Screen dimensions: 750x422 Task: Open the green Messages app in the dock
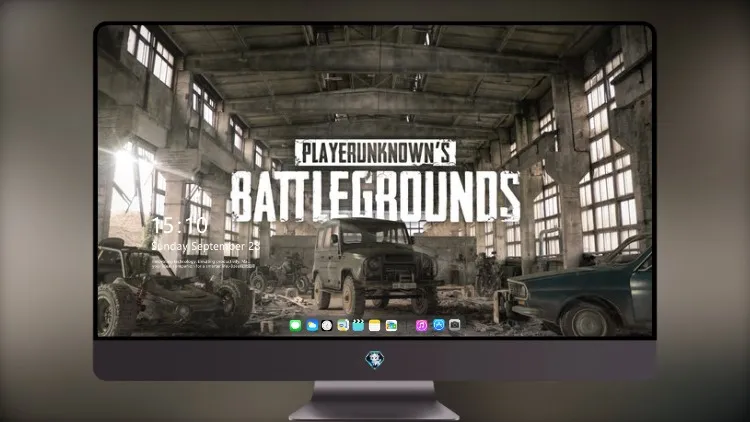[x=296, y=325]
